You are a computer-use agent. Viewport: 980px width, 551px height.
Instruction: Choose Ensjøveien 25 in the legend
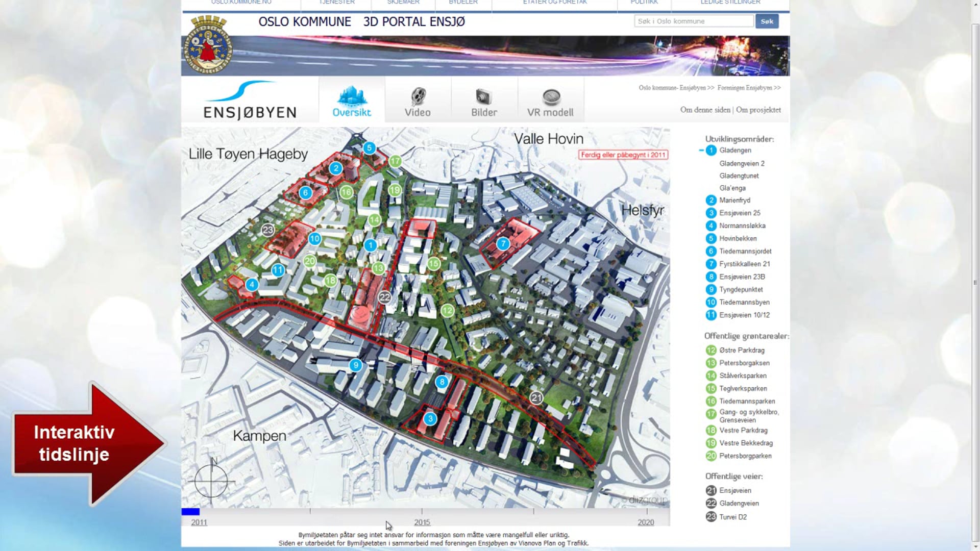point(740,213)
